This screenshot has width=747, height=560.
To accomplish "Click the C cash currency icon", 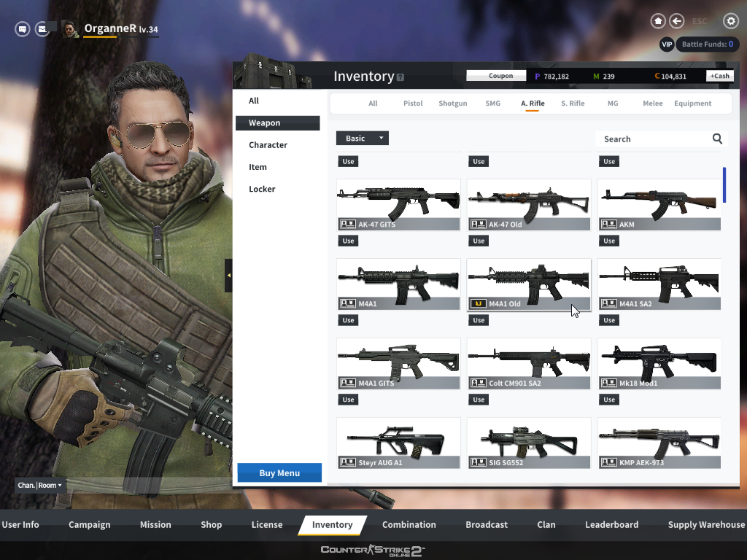I will (x=657, y=76).
